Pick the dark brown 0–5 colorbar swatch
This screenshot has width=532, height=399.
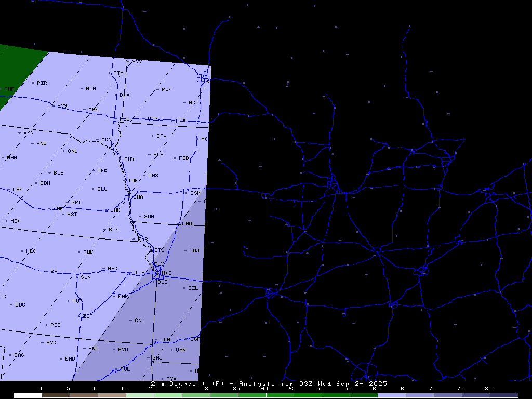coord(56,395)
